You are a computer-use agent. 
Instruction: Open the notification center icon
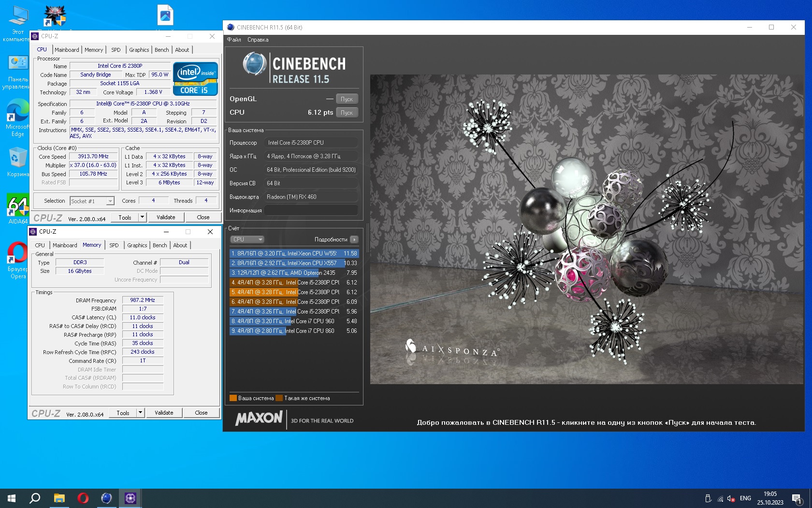(797, 498)
